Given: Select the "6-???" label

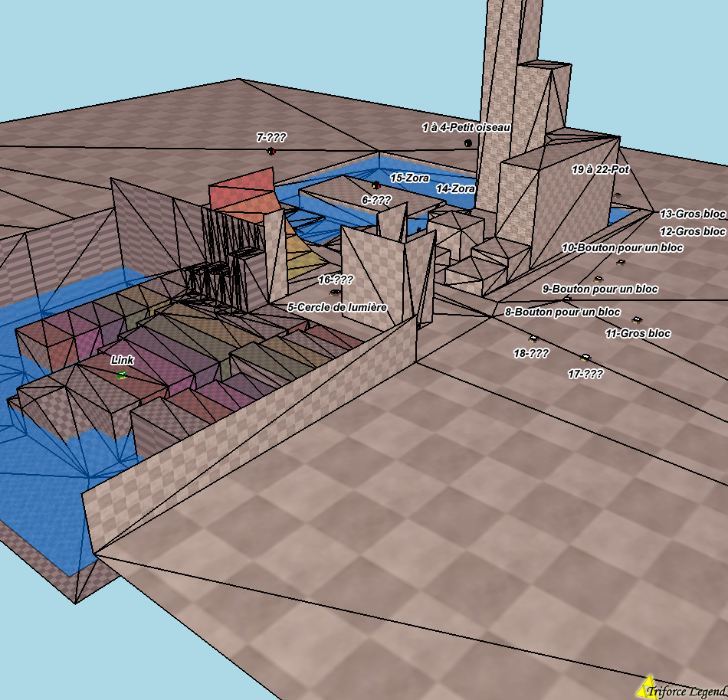Looking at the screenshot, I should click(x=376, y=200).
